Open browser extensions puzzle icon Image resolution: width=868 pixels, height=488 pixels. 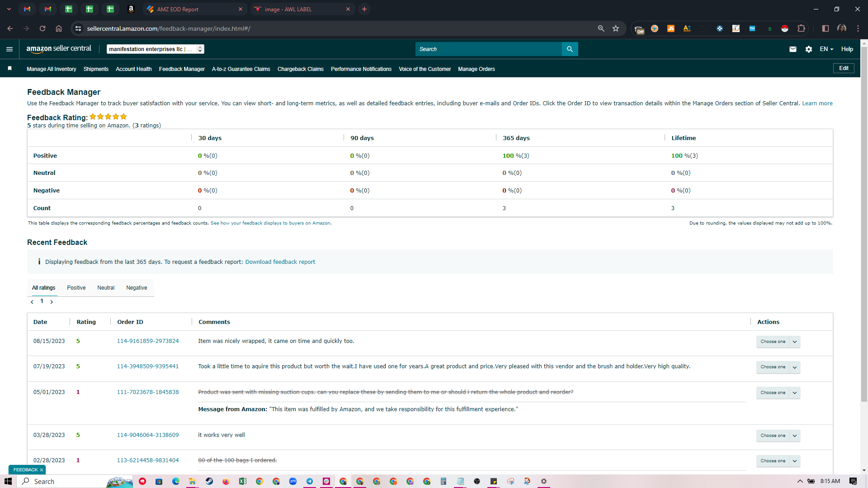(x=801, y=28)
